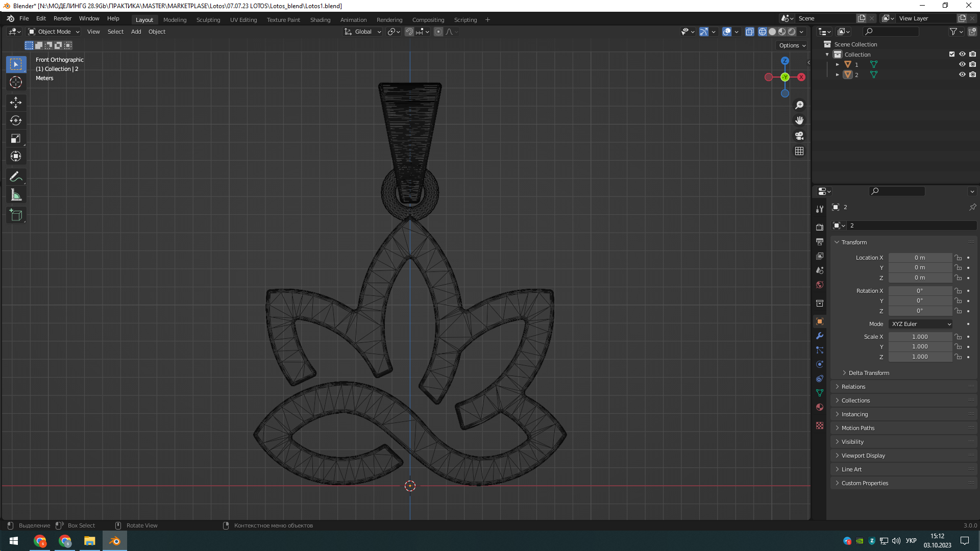Click Location X input field
The width and height of the screenshot is (980, 551).
click(x=919, y=258)
